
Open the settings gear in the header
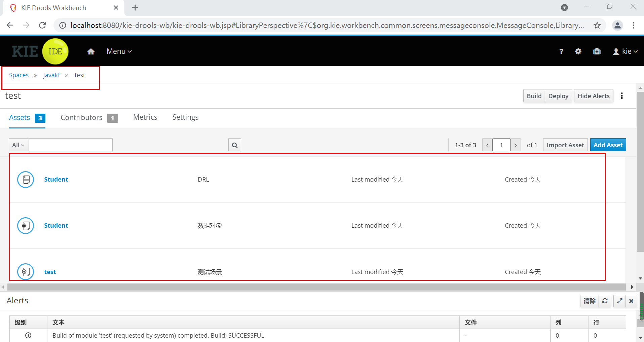click(578, 51)
